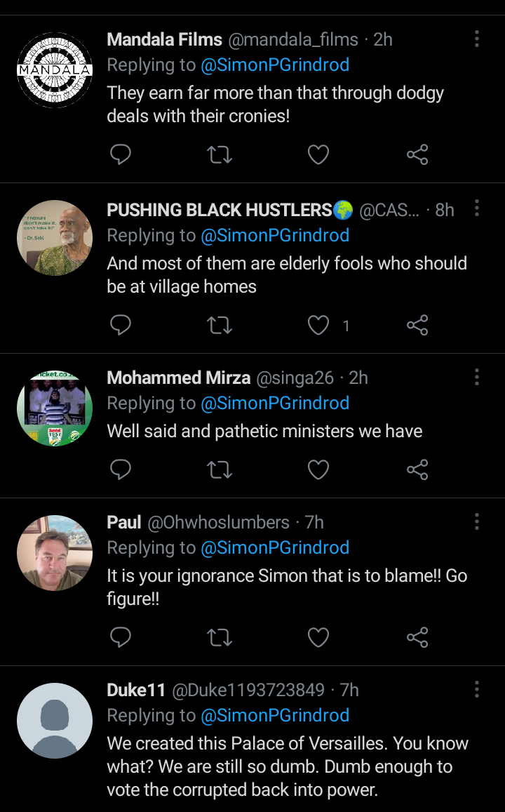Screen dimensions: 505x812
Task: Like Mohammed Mirza's tweet
Action: [x=318, y=470]
